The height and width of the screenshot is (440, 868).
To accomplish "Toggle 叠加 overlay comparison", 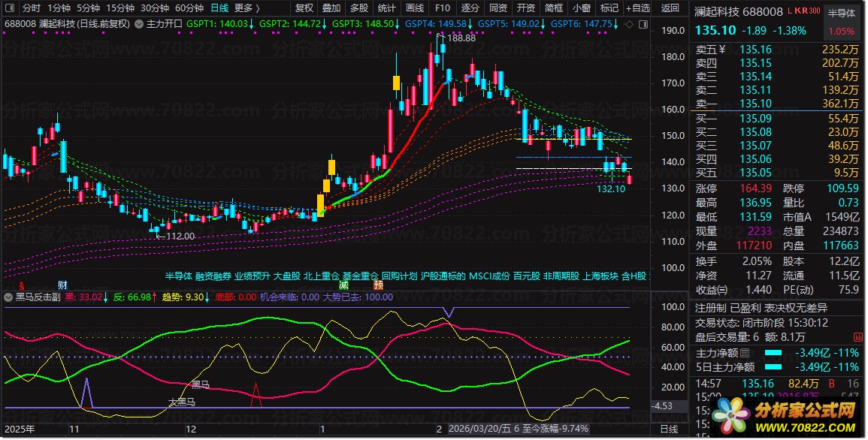I will point(331,8).
